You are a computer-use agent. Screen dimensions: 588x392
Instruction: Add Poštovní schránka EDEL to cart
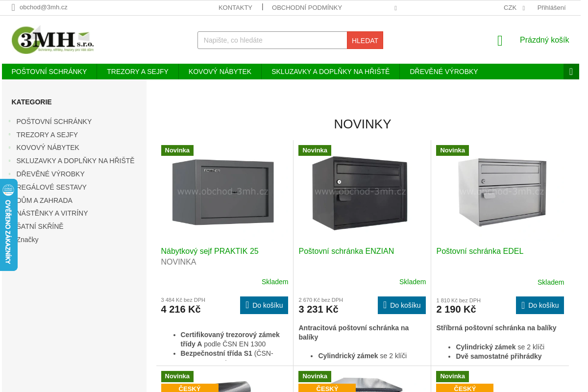tap(539, 305)
